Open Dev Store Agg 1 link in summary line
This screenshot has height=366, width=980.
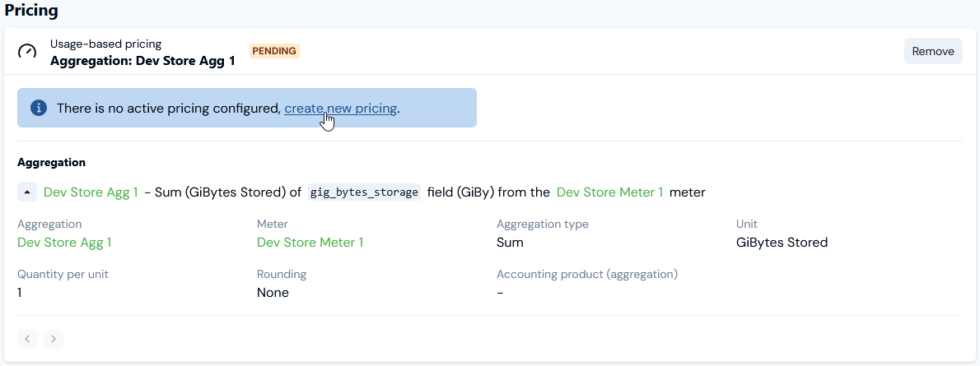click(x=91, y=192)
